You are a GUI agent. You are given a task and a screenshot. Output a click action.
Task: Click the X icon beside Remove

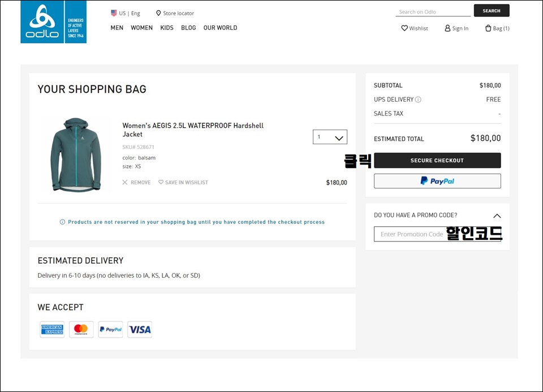pos(125,182)
